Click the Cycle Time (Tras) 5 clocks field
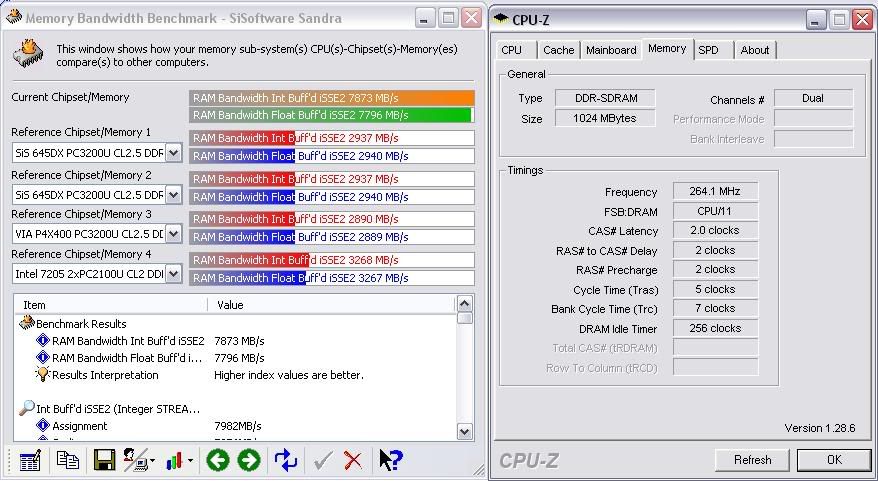The width and height of the screenshot is (878, 481). (715, 289)
